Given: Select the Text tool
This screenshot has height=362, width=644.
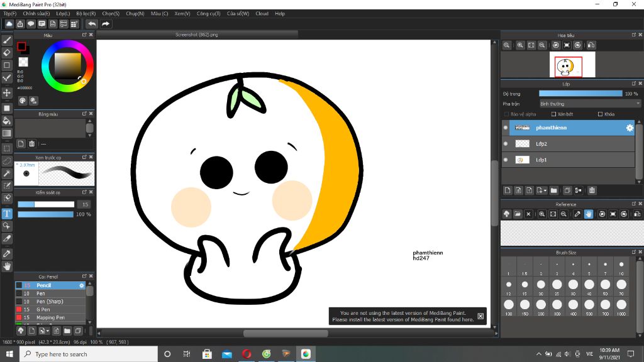Looking at the screenshot, I should point(7,214).
